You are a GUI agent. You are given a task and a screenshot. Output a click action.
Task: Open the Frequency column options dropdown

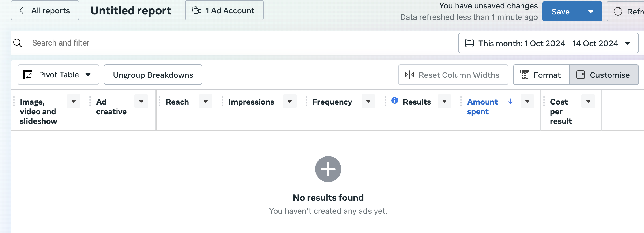368,101
